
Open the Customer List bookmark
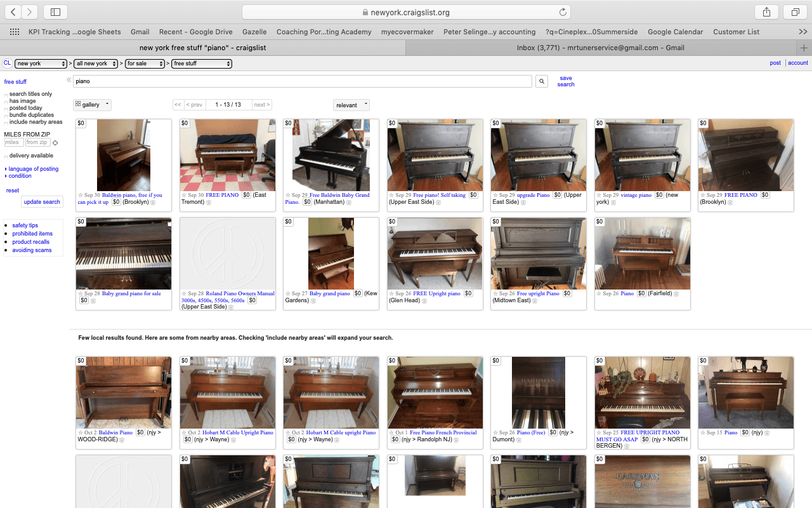[x=736, y=32]
